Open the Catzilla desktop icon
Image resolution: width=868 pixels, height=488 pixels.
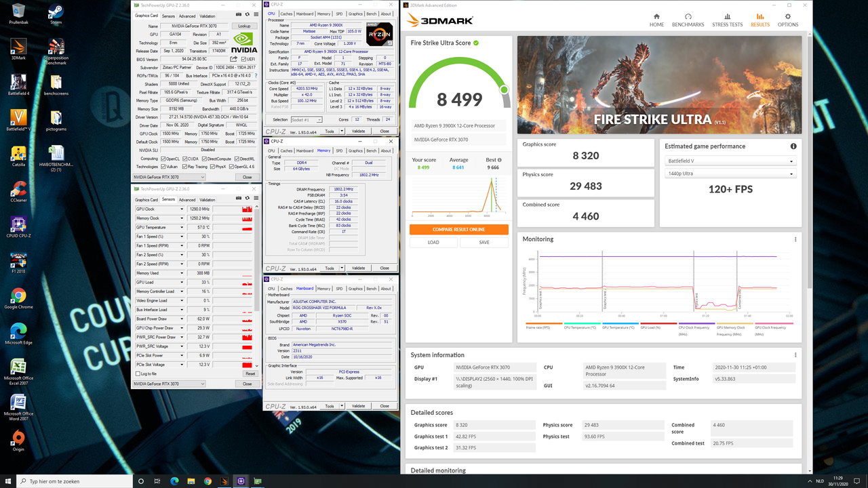click(18, 156)
